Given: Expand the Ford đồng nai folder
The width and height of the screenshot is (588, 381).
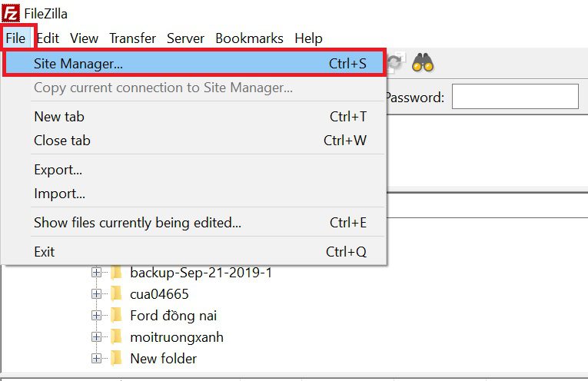Looking at the screenshot, I should [x=96, y=316].
